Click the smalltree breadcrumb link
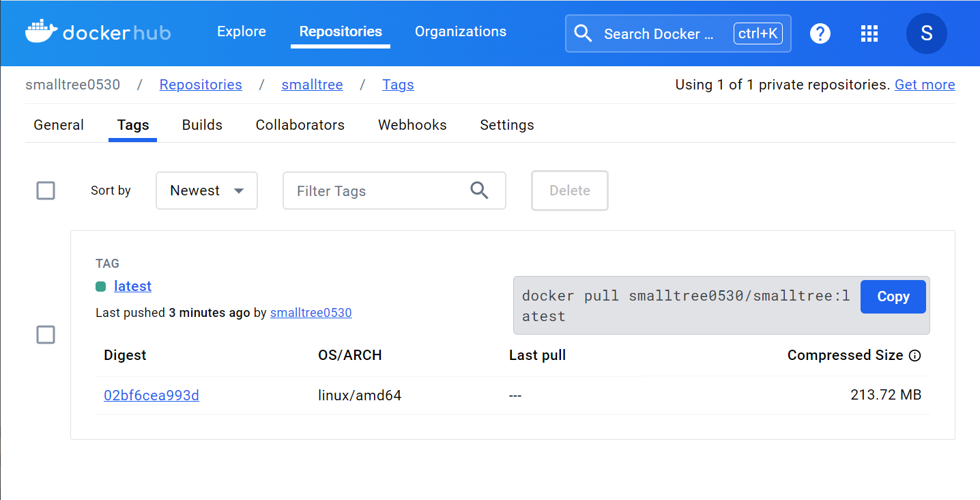Viewport: 980px width, 500px height. 313,85
